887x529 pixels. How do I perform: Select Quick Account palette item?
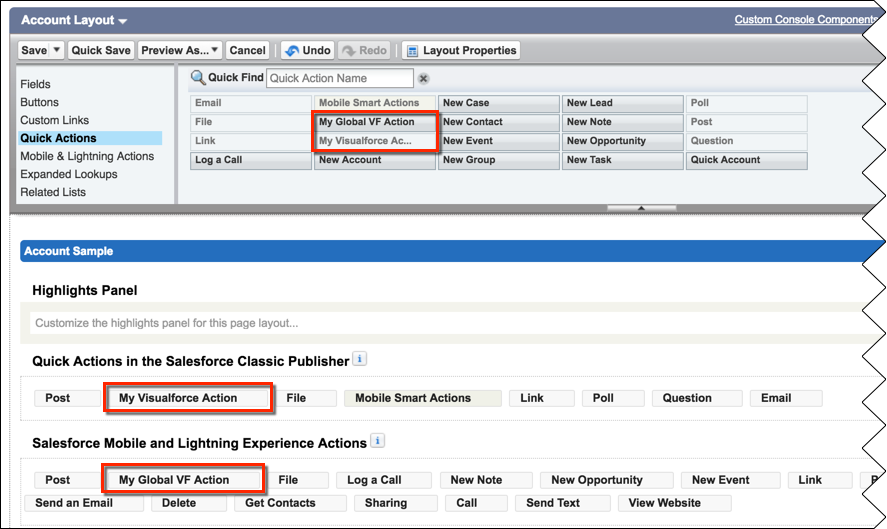tap(746, 160)
